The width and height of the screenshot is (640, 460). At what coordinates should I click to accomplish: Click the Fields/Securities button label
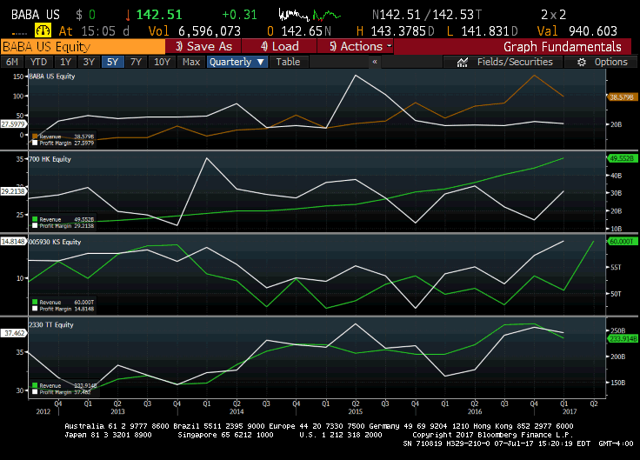tap(514, 62)
